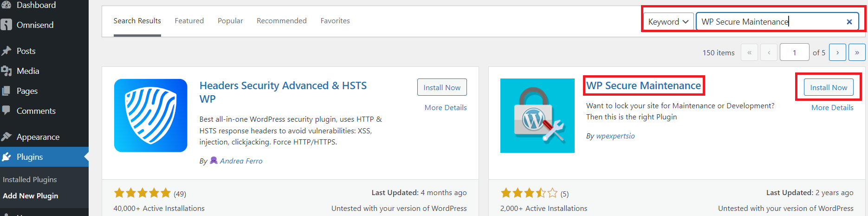Click WP Secure Maintenance padlock thumbnail

click(x=538, y=116)
